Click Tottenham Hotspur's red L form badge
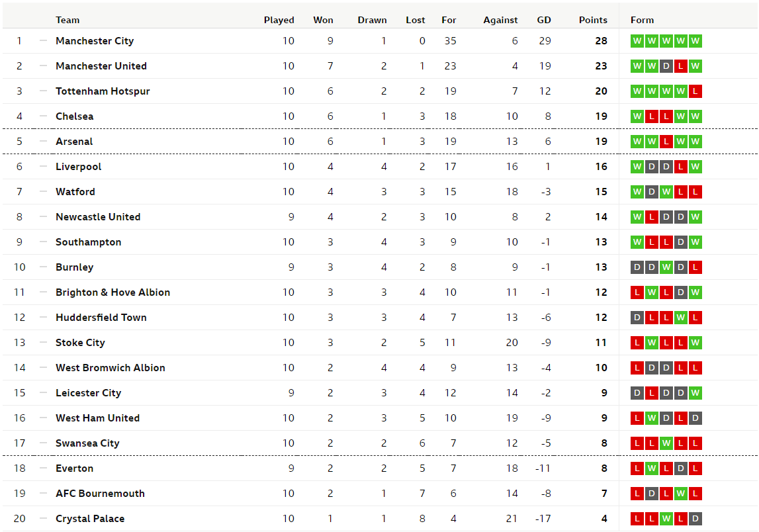 695,91
